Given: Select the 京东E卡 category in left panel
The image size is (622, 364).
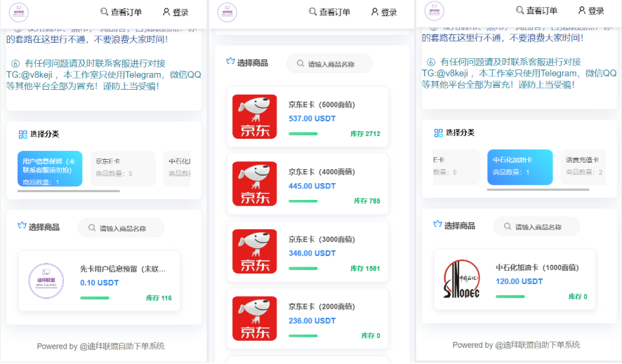Looking at the screenshot, I should (x=123, y=169).
